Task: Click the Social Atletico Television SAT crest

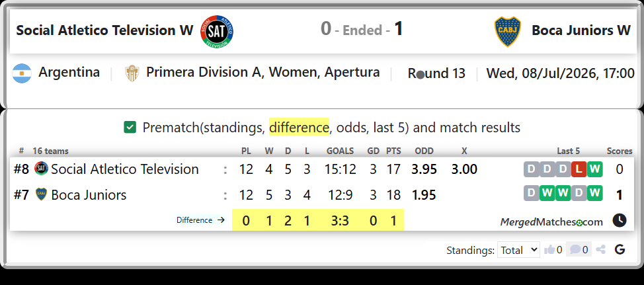Action: (218, 32)
